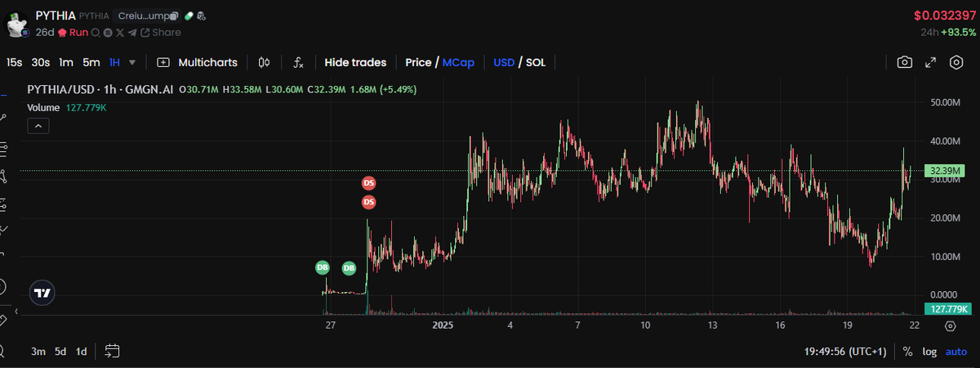Click the 24h +93.5% change

point(948,33)
